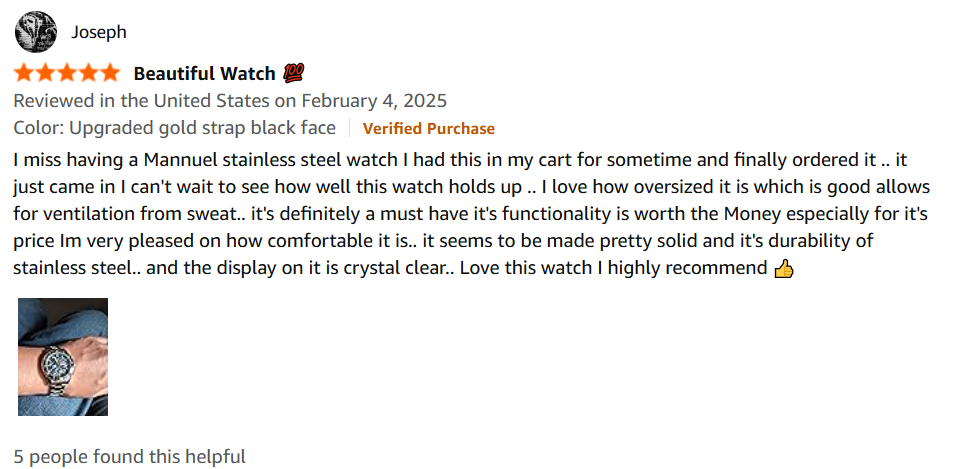The height and width of the screenshot is (469, 970).
Task: Click the 'Reviewed in the United States' line
Action: (x=140, y=101)
